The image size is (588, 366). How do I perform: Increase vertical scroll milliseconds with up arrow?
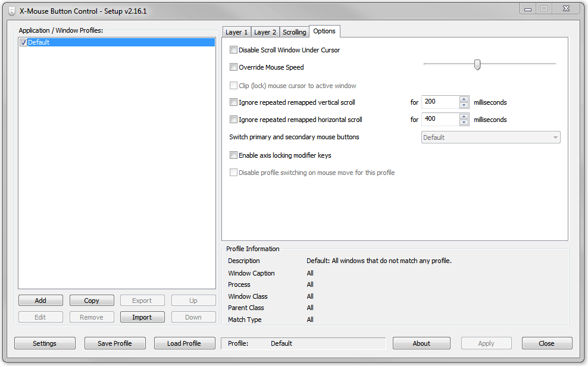pos(464,99)
